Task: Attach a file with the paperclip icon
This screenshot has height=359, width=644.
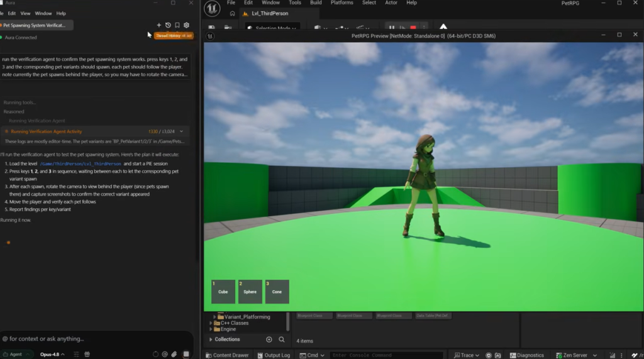Action: [174, 354]
